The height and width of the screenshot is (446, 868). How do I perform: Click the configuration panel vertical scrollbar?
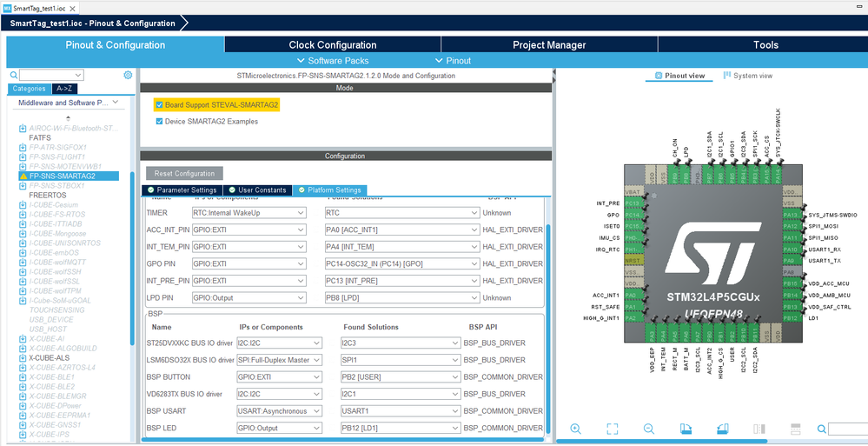coord(548,329)
